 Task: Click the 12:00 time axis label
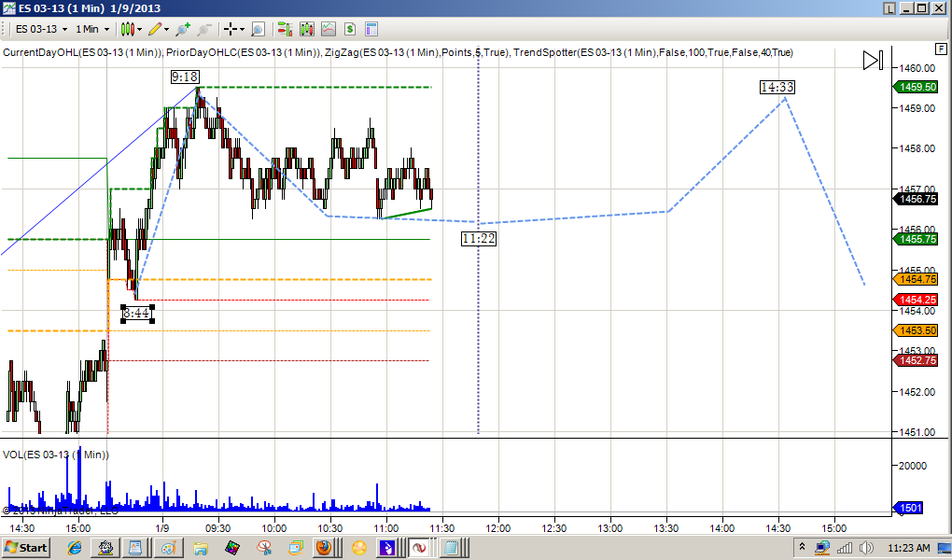497,528
